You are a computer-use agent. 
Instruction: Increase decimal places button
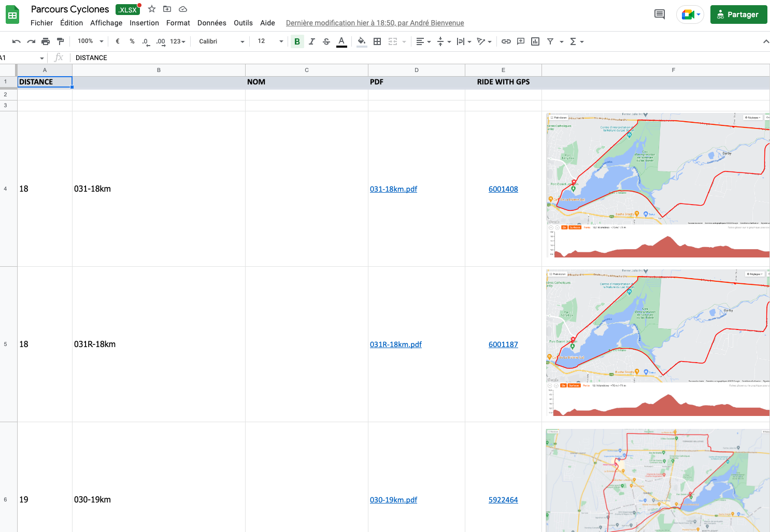click(x=161, y=41)
